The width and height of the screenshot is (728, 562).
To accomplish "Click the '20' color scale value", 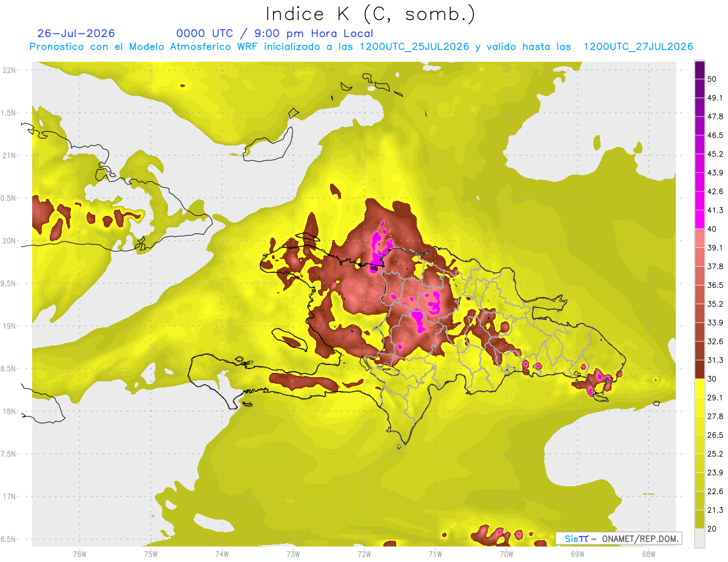I will click(x=712, y=529).
